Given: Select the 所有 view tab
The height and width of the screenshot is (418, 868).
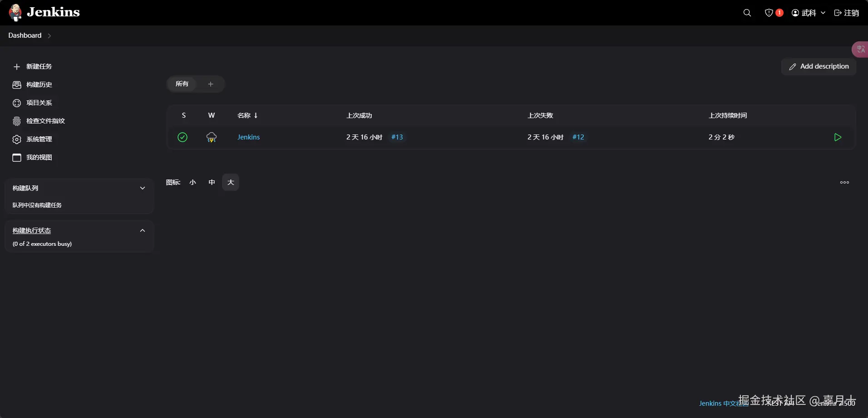Looking at the screenshot, I should (x=182, y=84).
